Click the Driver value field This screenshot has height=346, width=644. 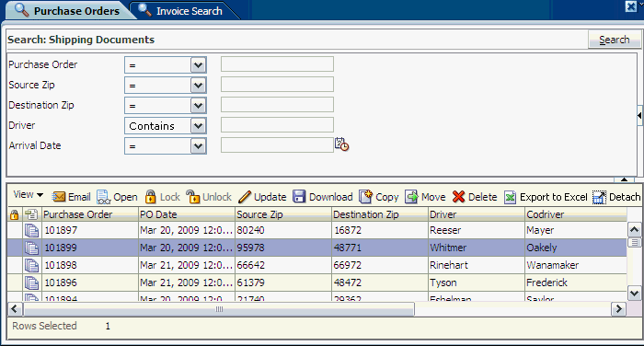[277, 124]
